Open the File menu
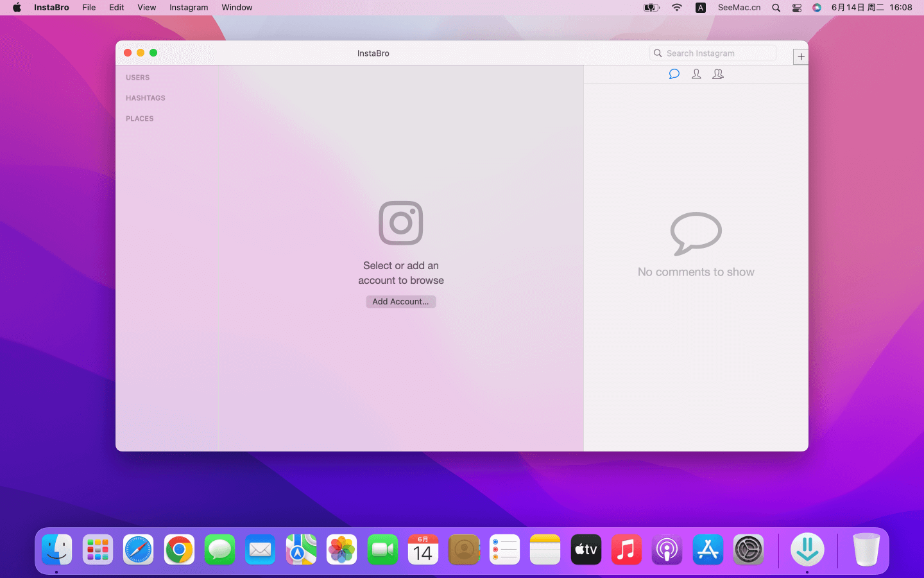Image resolution: width=924 pixels, height=578 pixels. [x=89, y=8]
